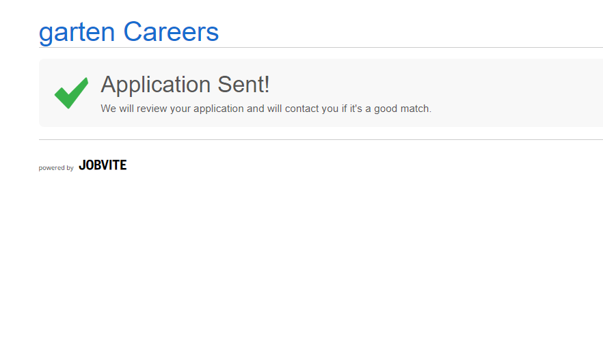603x364 pixels.
Task: Click "good match" at the message end
Action: (402, 109)
